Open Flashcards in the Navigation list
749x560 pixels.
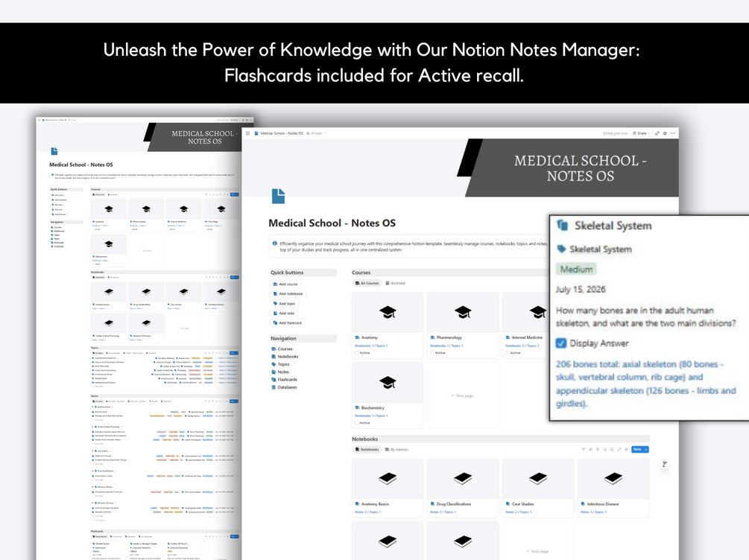click(x=284, y=380)
